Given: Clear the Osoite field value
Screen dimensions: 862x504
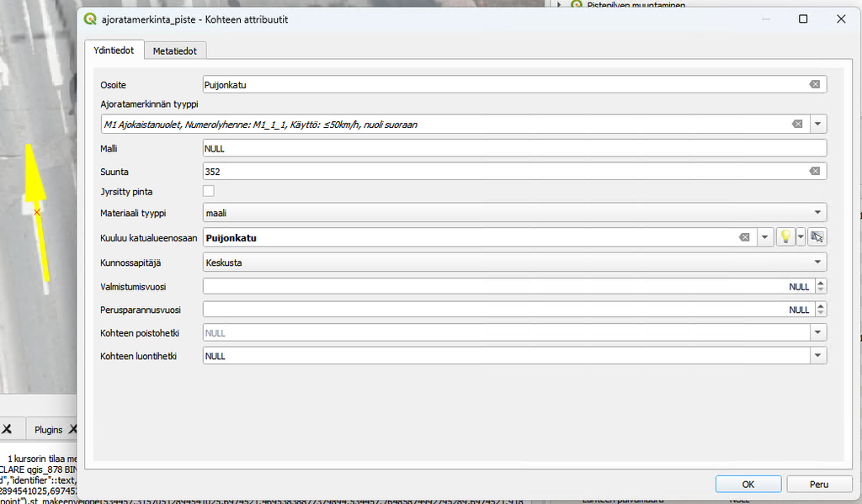Looking at the screenshot, I should click(815, 84).
